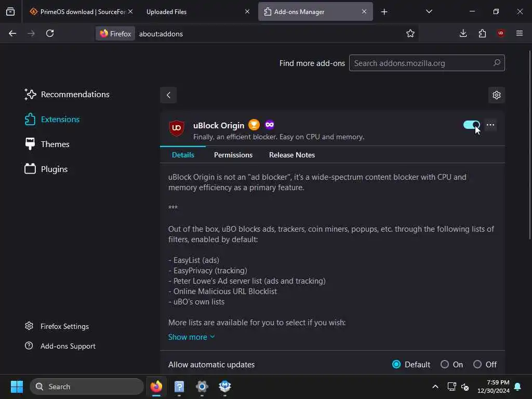Image resolution: width=532 pixels, height=399 pixels.
Task: Click the Firefox taskbar icon
Action: point(156,387)
